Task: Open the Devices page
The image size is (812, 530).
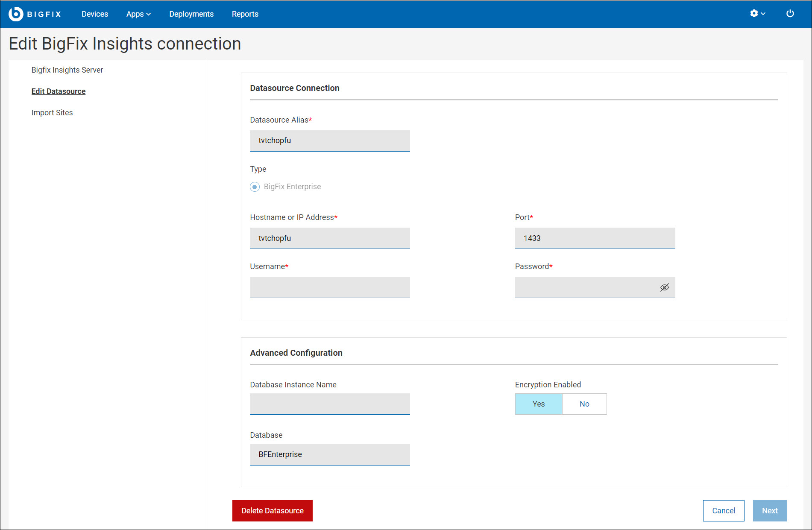Action: (x=95, y=14)
